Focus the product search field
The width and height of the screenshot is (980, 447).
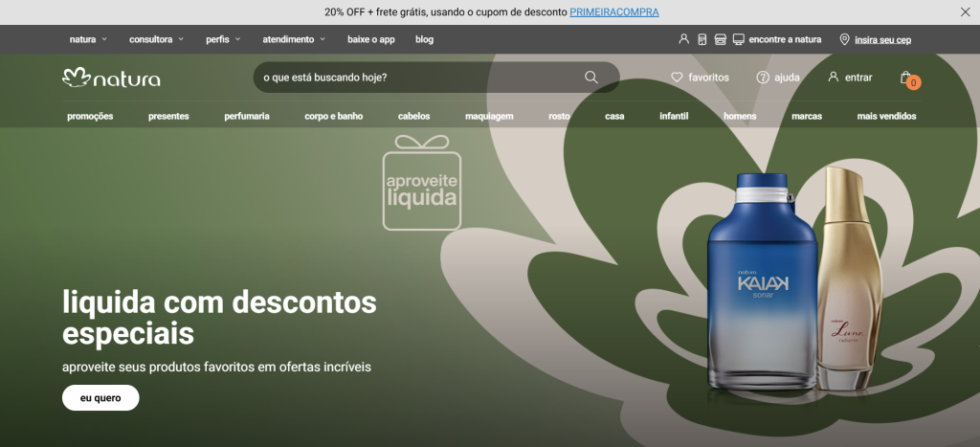[x=436, y=78]
